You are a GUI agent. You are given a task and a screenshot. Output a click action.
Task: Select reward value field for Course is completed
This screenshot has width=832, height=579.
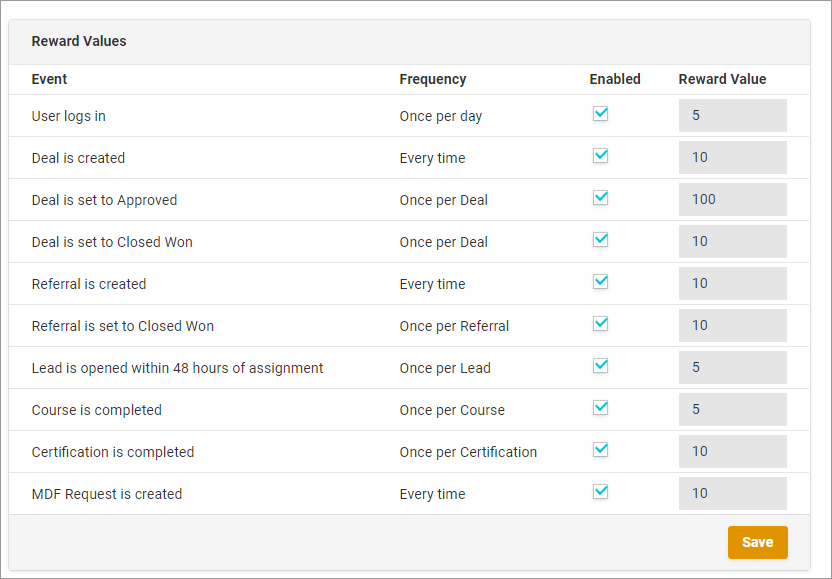coord(733,409)
